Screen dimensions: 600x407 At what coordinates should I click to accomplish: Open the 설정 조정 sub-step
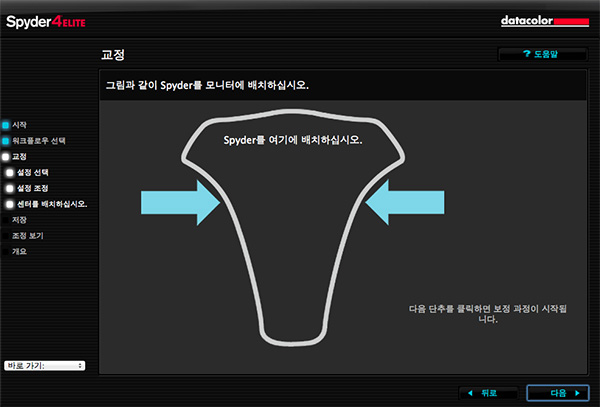pyautogui.click(x=33, y=188)
